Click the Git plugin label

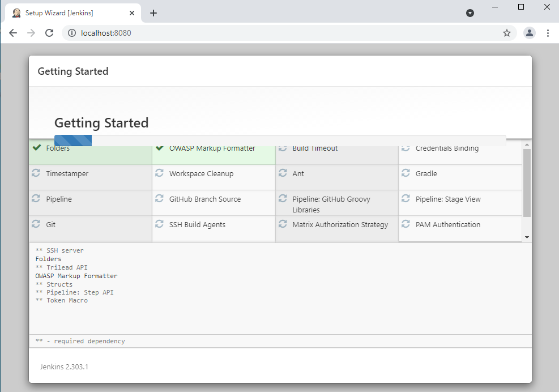point(50,225)
